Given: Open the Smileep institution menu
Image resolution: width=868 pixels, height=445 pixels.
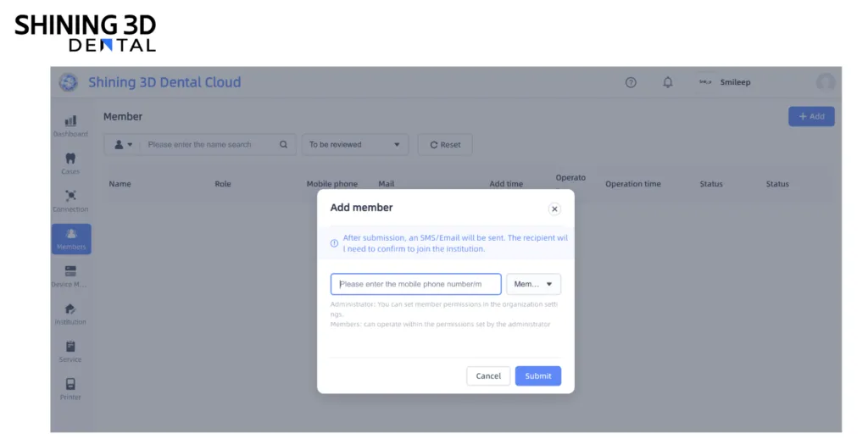Looking at the screenshot, I should click(725, 82).
